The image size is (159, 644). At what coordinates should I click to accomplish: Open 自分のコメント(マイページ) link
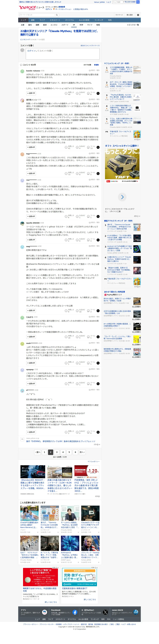[90, 46]
